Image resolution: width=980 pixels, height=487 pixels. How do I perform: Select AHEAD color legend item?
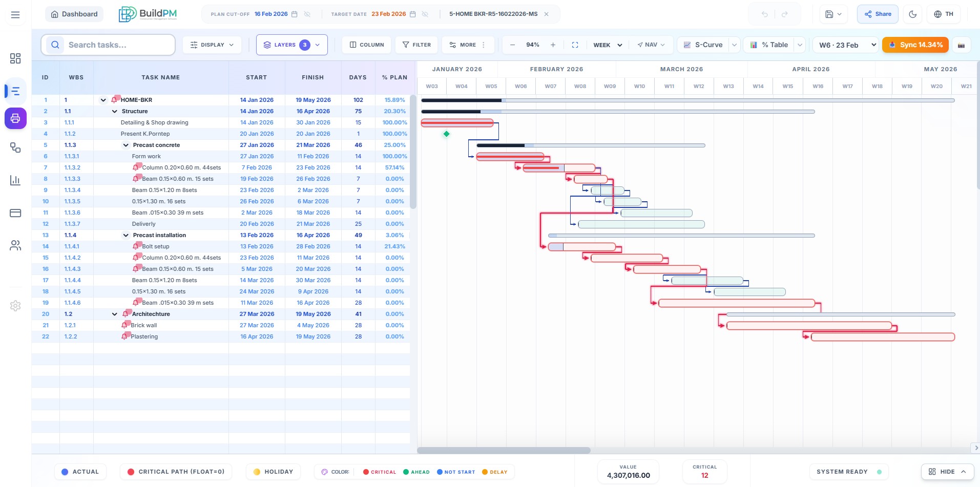416,472
